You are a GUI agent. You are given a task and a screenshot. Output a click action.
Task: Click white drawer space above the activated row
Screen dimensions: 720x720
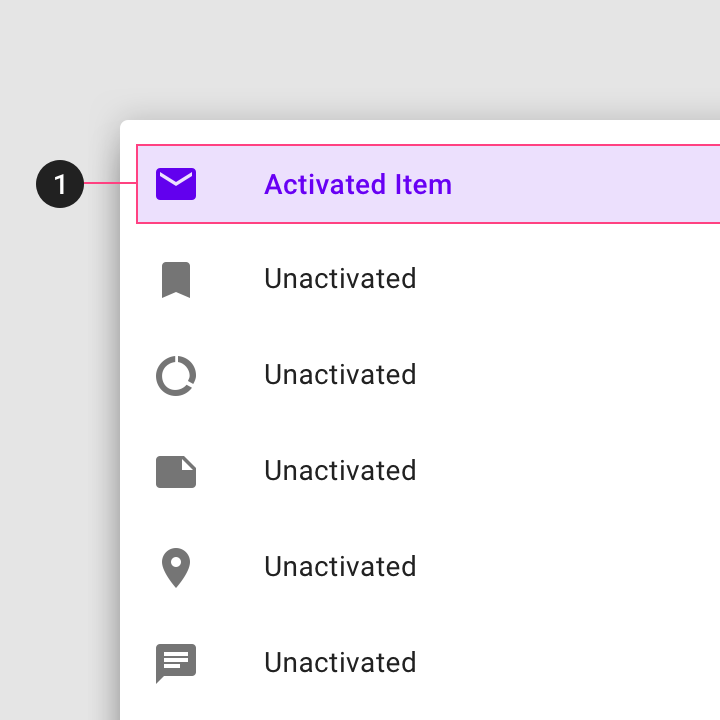point(420,132)
